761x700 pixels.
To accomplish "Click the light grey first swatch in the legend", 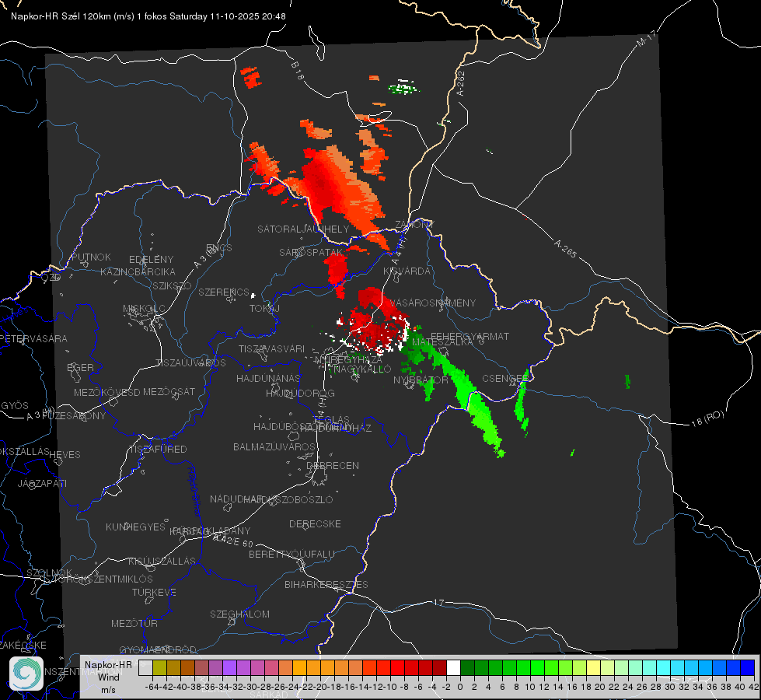I will click(145, 667).
